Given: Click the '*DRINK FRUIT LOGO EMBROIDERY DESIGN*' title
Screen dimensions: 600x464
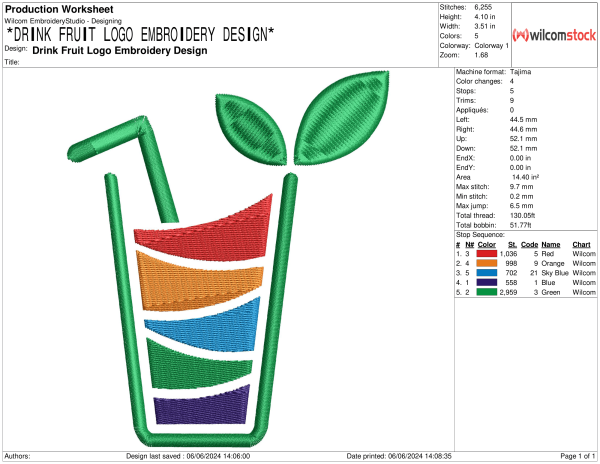Looking at the screenshot, I should pos(140,34).
